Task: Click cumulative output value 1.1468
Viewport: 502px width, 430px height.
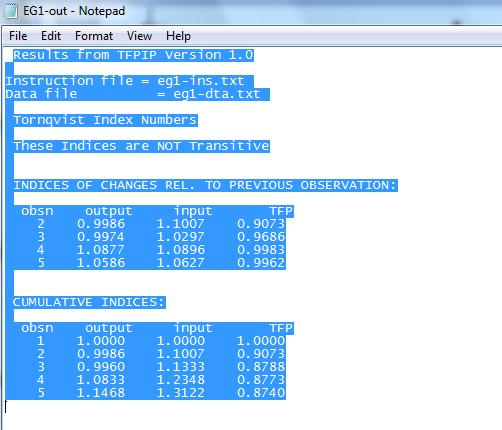Action: click(101, 393)
